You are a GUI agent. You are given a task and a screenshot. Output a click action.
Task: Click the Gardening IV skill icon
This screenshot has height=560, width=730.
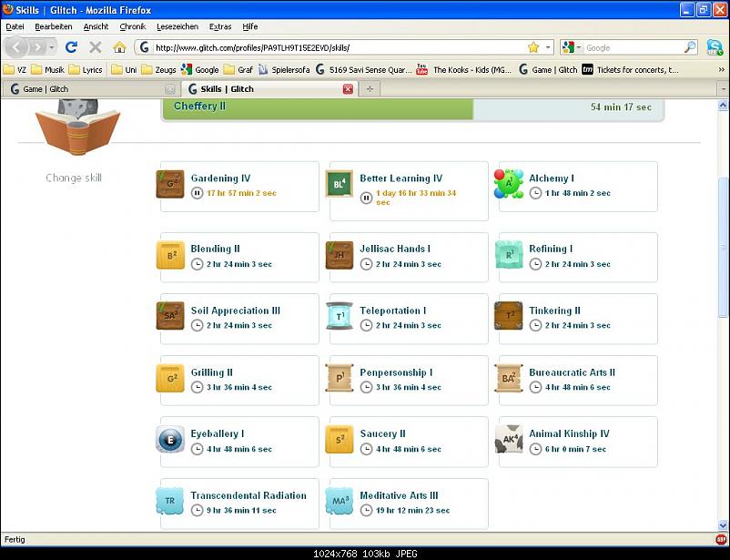click(x=170, y=184)
